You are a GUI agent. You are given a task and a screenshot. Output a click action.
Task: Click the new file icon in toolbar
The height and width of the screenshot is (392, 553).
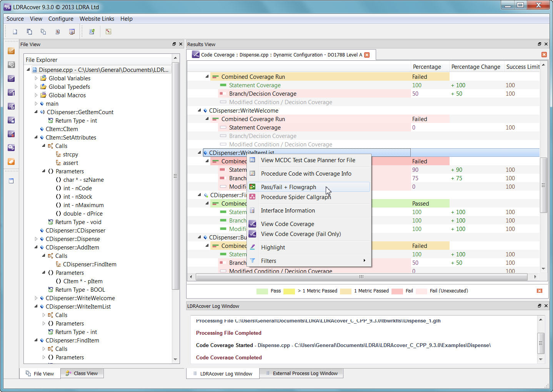15,32
